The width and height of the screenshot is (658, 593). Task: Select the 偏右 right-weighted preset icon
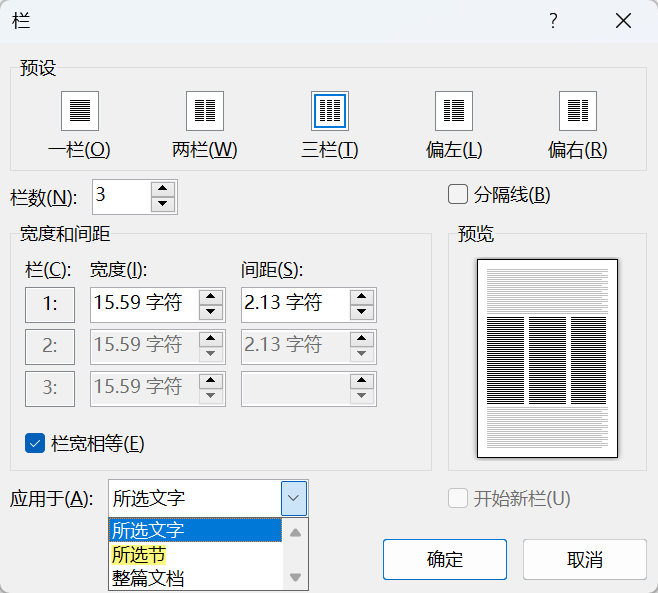point(578,111)
